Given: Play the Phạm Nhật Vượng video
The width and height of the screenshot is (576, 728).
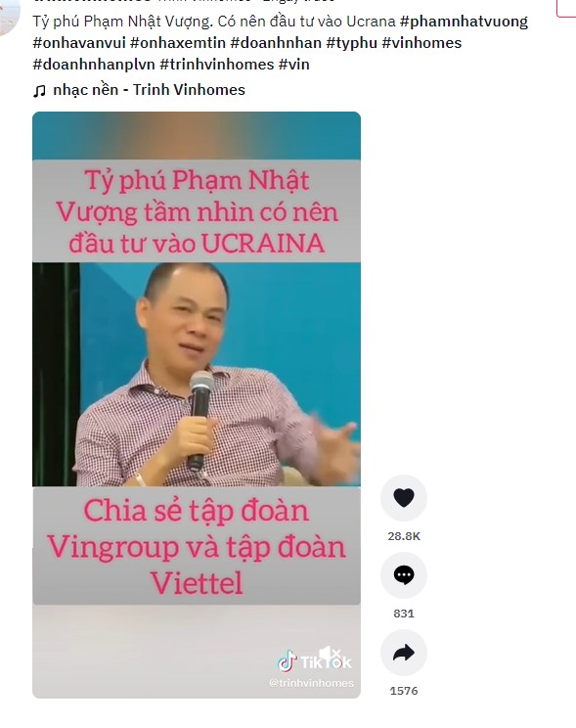Looking at the screenshot, I should pyautogui.click(x=197, y=405).
